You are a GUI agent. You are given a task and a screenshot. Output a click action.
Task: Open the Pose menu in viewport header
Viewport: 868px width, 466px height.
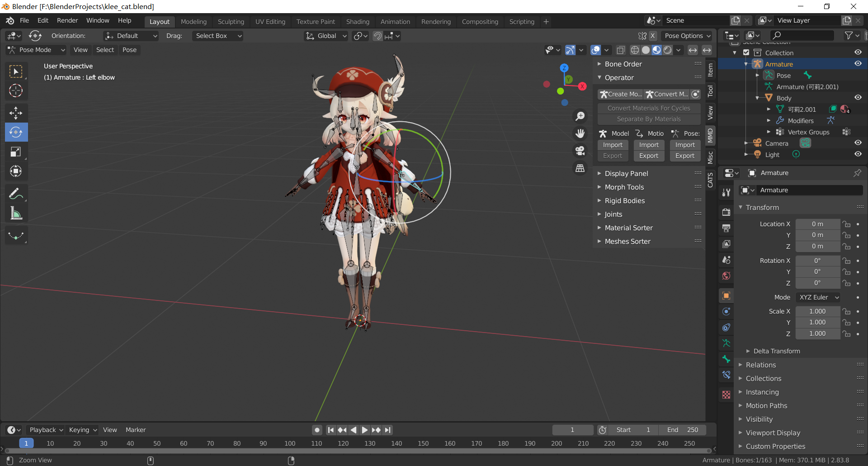click(x=129, y=50)
